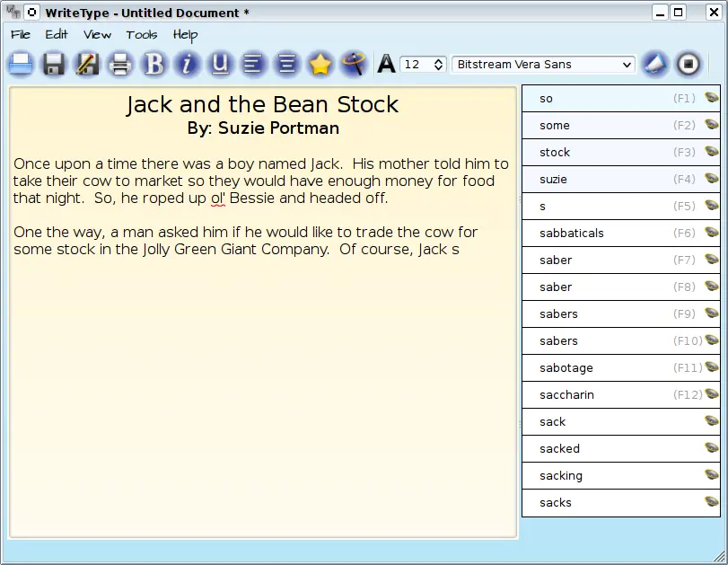Save the document with the floppy disk icon
This screenshot has height=565, width=728.
[54, 64]
